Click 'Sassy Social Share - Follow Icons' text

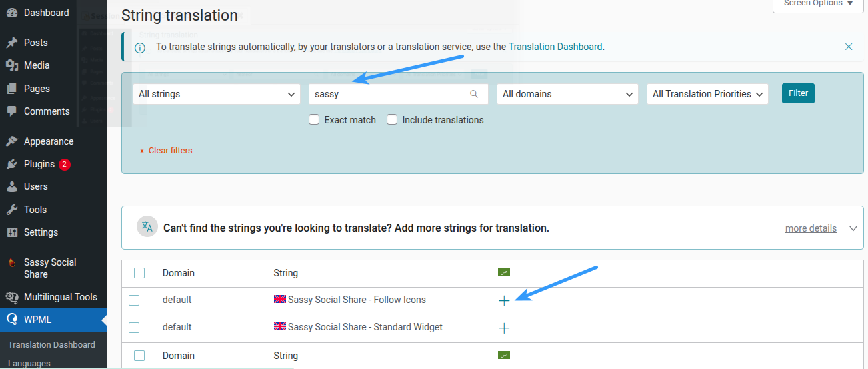click(x=357, y=300)
